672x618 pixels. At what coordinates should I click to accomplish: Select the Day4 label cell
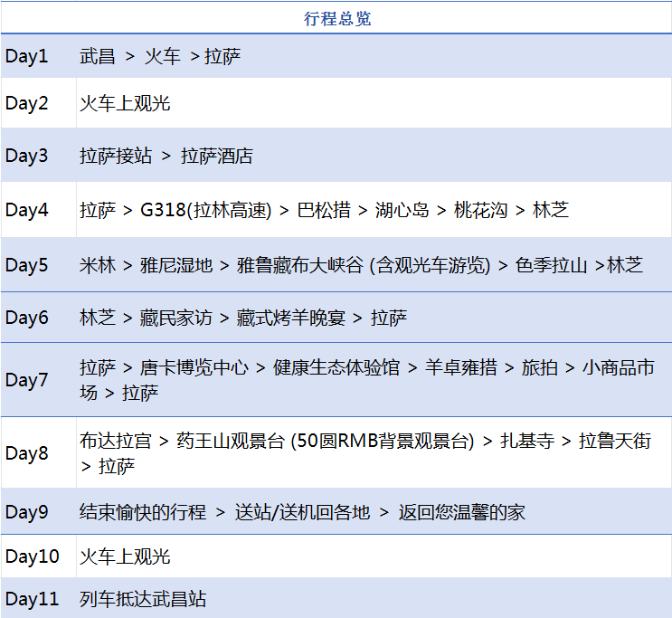click(27, 210)
